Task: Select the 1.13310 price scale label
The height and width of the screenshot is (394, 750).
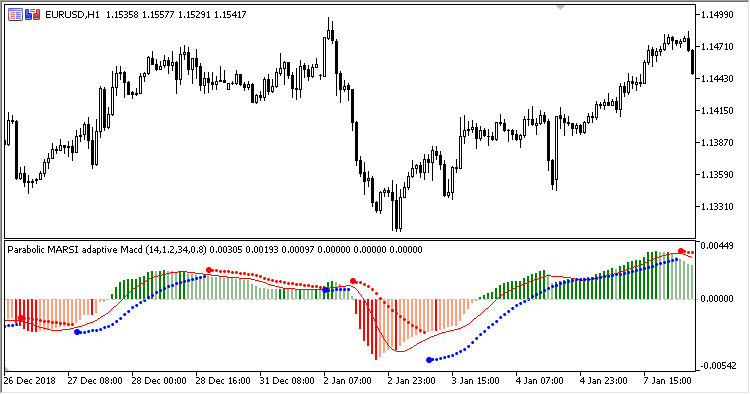Action: (x=717, y=207)
